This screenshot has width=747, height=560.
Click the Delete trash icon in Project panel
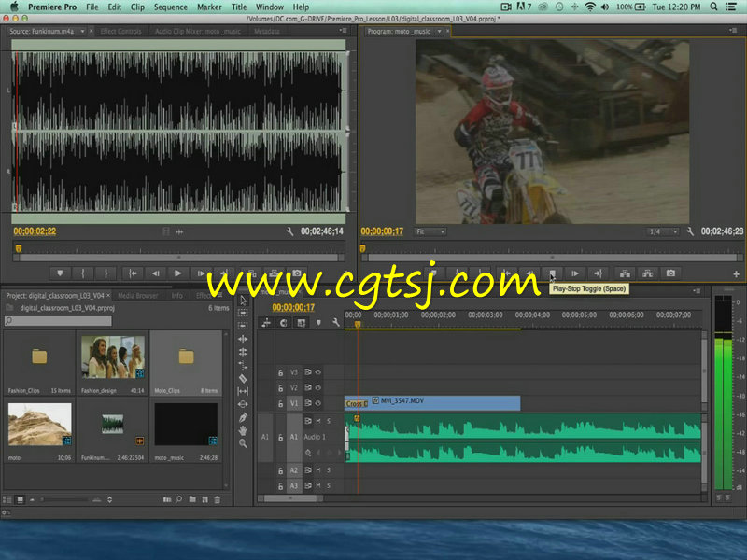(218, 499)
